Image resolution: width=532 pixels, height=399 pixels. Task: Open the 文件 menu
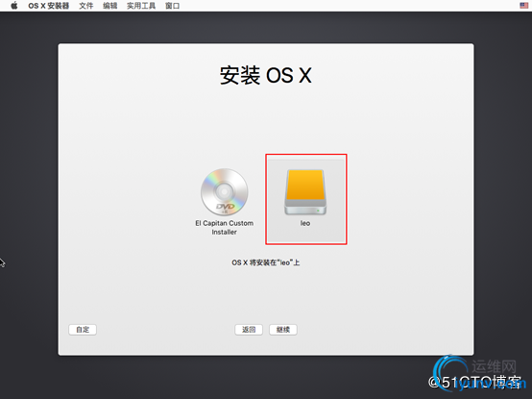(x=86, y=6)
